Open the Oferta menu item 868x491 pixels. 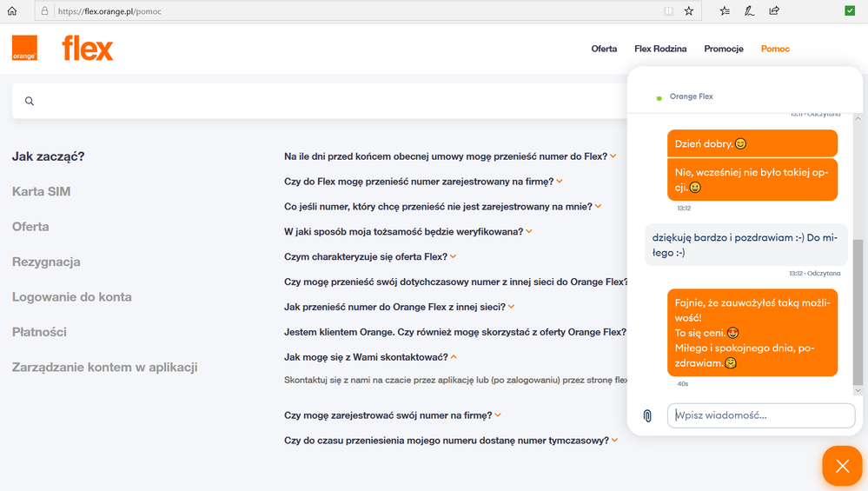point(604,49)
